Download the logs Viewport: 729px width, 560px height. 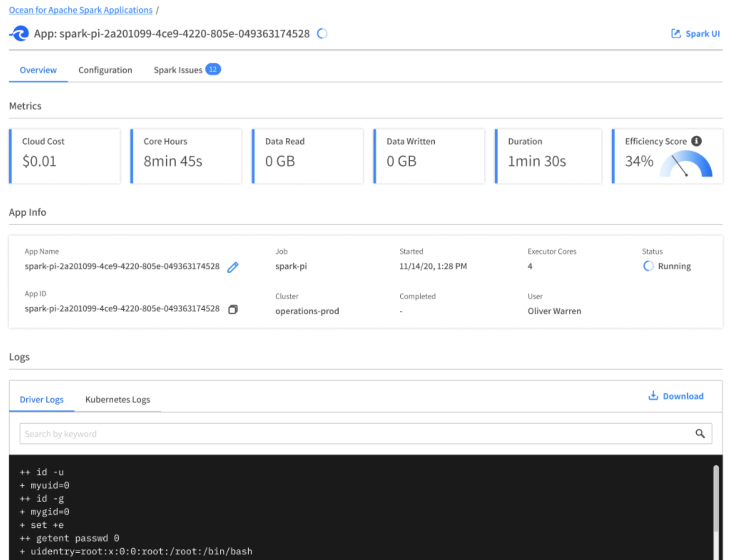[676, 396]
